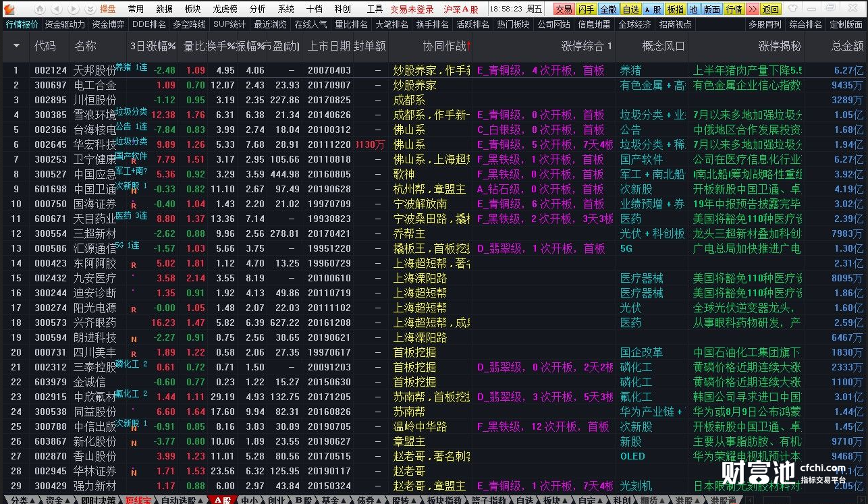Switch to 多空阵线 tab

pos(190,24)
